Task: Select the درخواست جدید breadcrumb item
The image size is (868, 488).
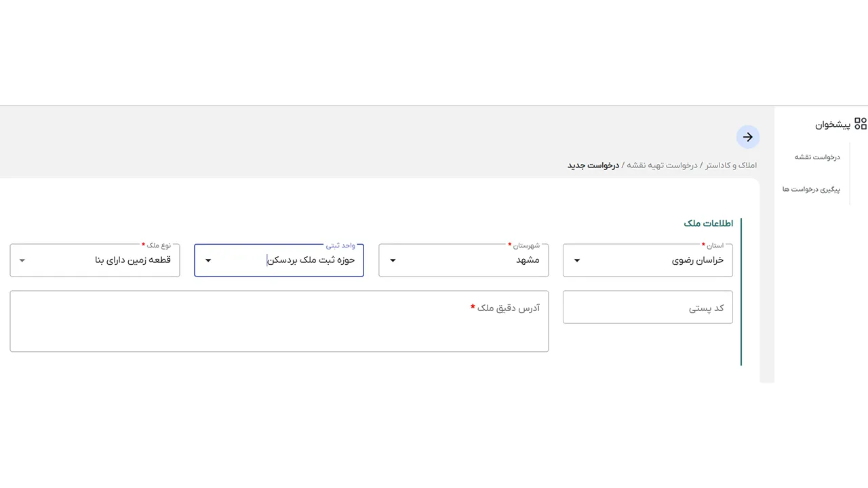Action: (x=593, y=165)
